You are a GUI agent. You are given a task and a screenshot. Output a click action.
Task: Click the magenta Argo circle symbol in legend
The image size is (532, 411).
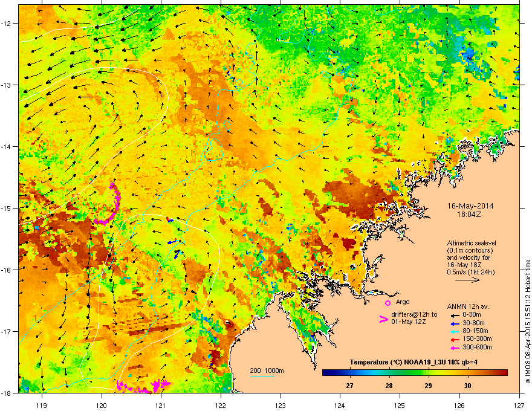388,303
